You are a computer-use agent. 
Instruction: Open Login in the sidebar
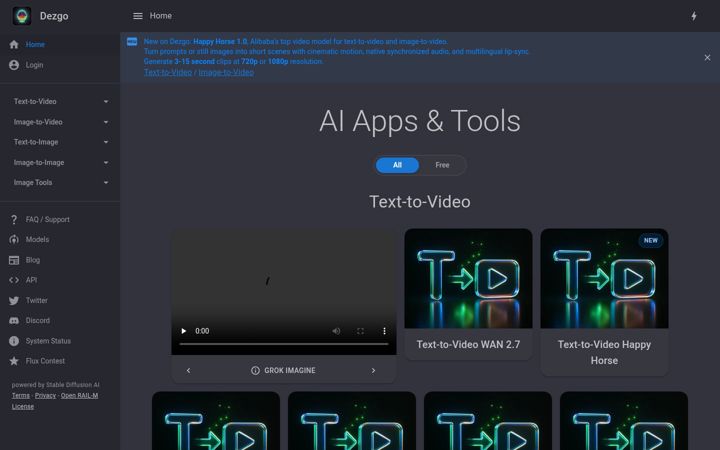click(x=60, y=65)
